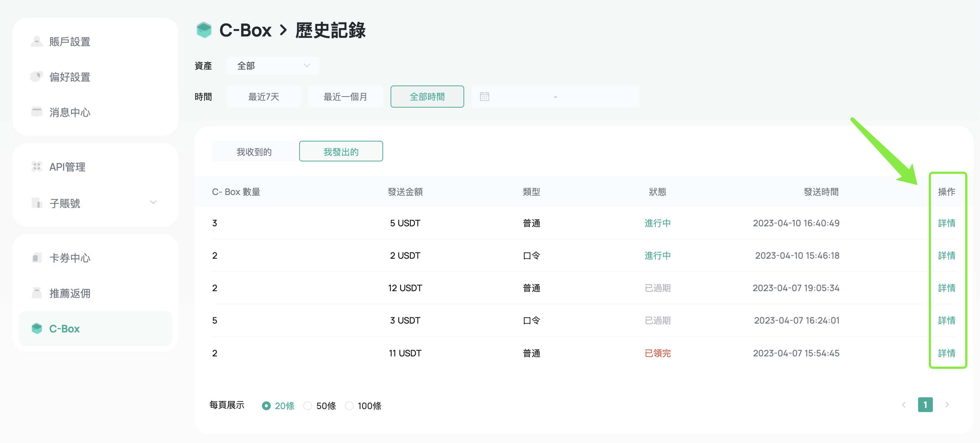Select the 我發出的 tab
980x443 pixels.
[x=341, y=152]
